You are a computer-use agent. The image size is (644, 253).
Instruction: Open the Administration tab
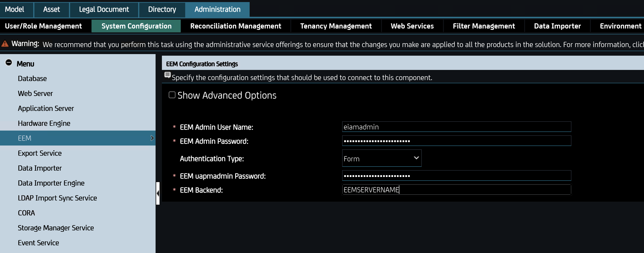217,10
